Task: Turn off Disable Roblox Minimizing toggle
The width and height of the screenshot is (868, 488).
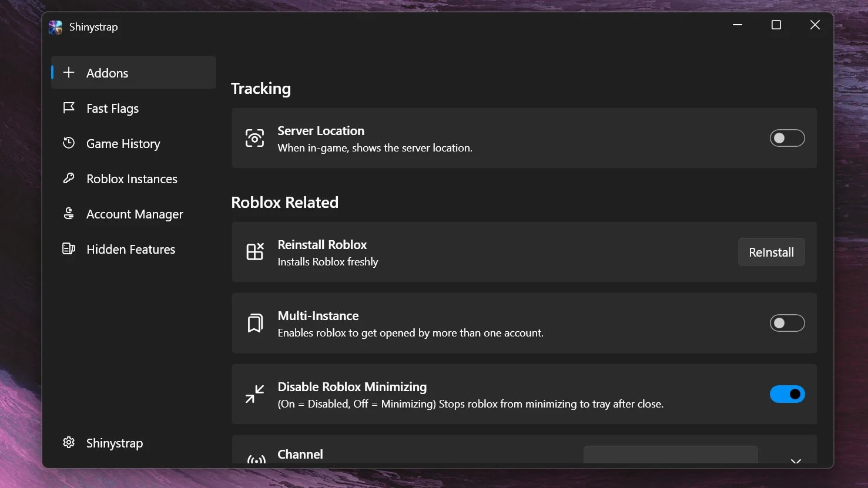Action: click(787, 394)
